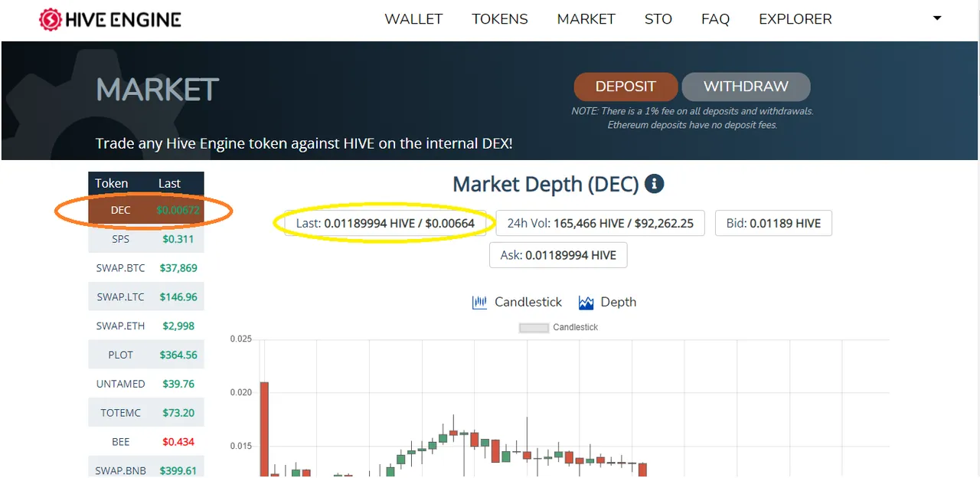
Task: Click the $0.434 BEE price
Action: [178, 442]
